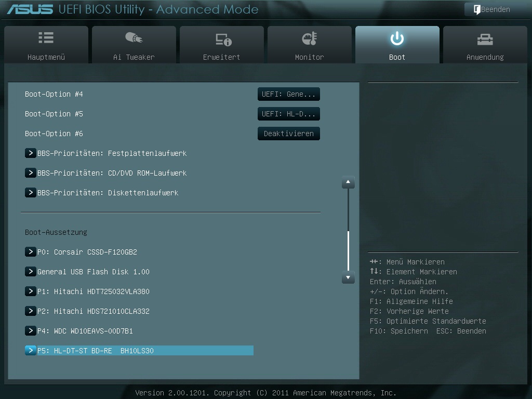Click the Monitor gauge thermometer icon

(x=310, y=38)
